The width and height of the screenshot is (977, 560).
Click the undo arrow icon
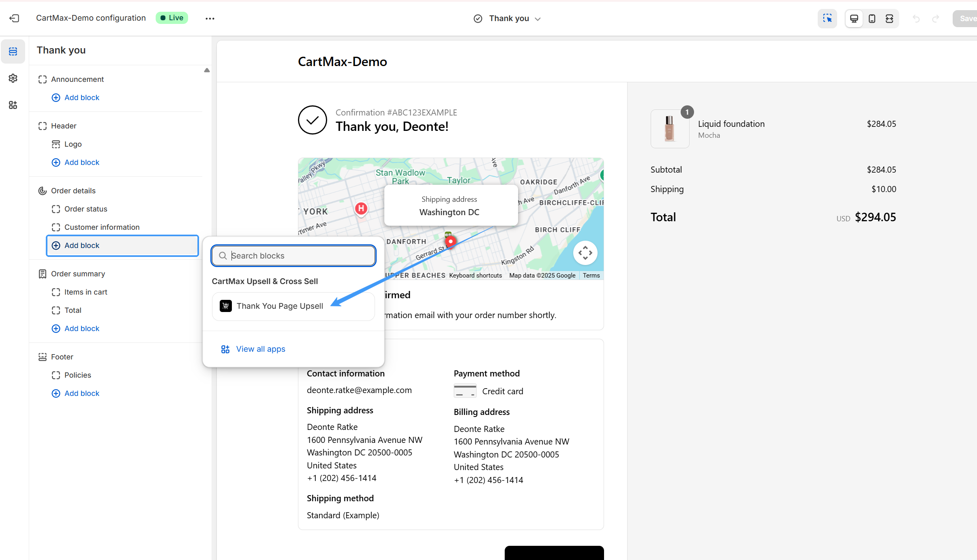tap(916, 18)
